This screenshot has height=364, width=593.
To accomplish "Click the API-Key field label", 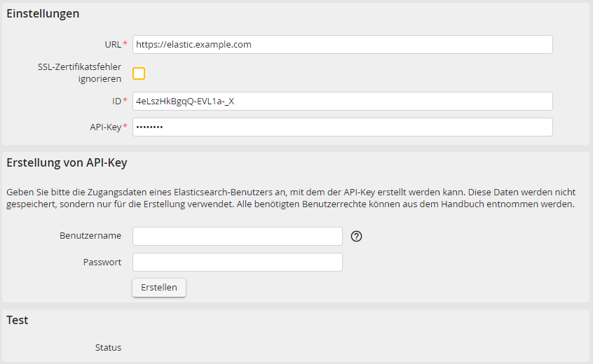I will point(104,127).
